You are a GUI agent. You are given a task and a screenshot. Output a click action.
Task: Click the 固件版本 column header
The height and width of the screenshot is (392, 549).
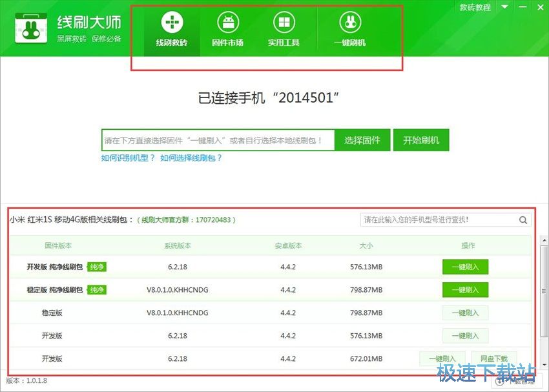coord(58,245)
